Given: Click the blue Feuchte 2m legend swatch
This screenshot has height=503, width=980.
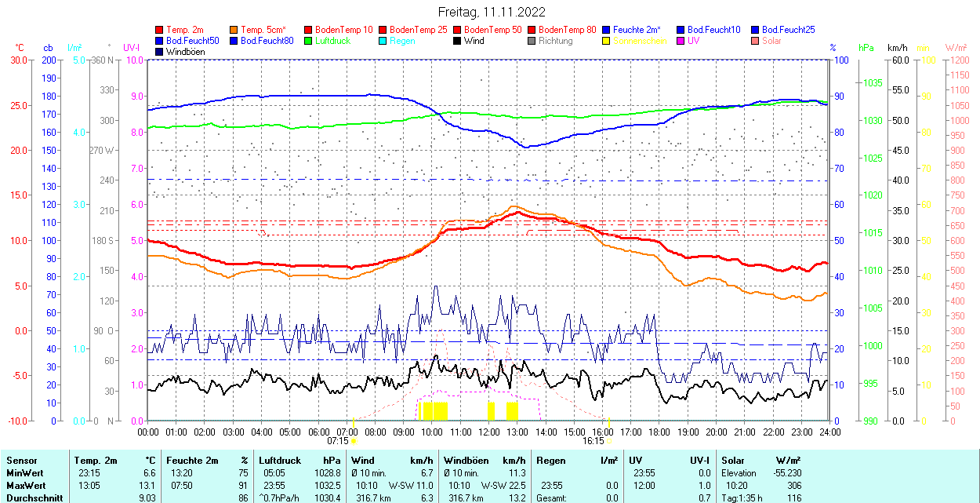Looking at the screenshot, I should click(606, 30).
